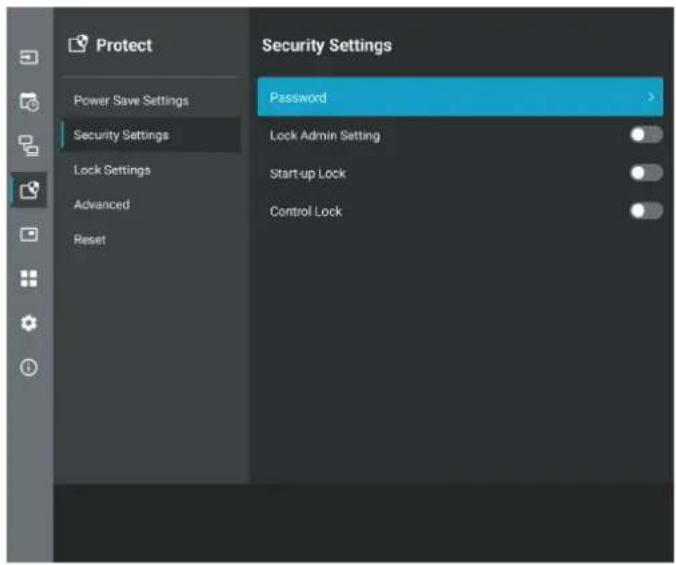Open the picture-in-picture display icon

coord(29,234)
